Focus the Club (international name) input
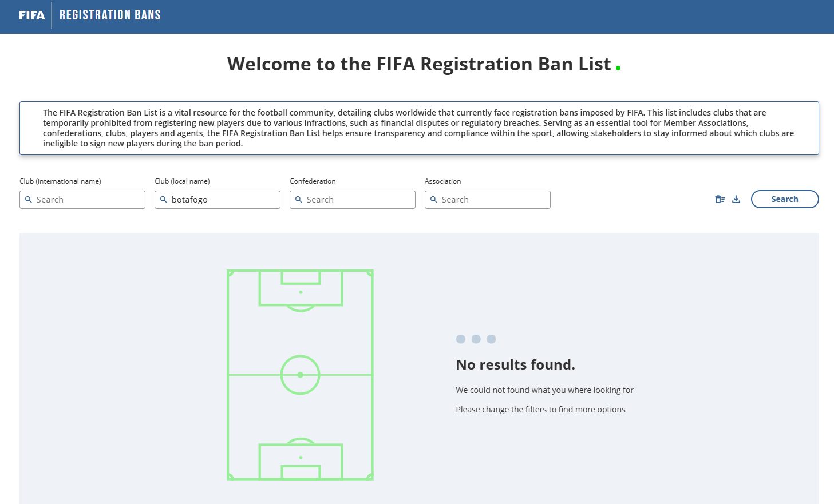This screenshot has width=834, height=504. [82, 200]
